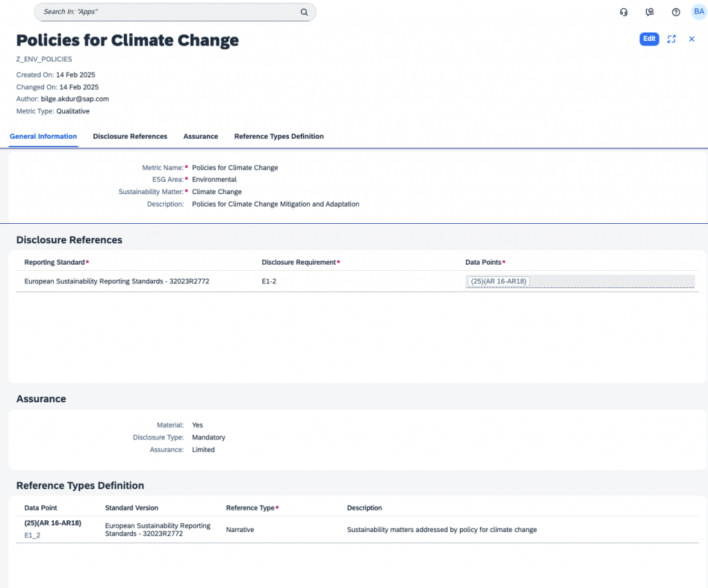Viewport: 708px width, 588px height.
Task: Click the (25)(AR 16-AR18) data point token
Action: [x=499, y=281]
